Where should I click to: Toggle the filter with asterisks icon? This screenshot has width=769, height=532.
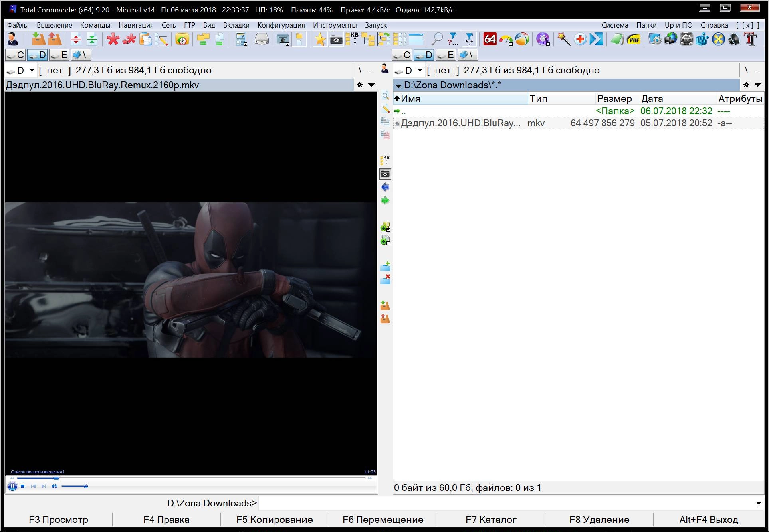(x=469, y=39)
